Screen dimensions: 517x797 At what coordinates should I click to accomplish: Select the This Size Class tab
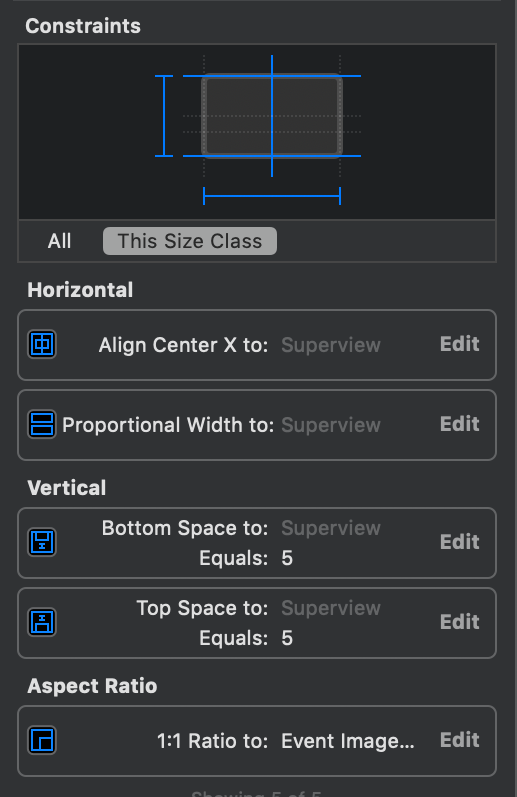[190, 241]
